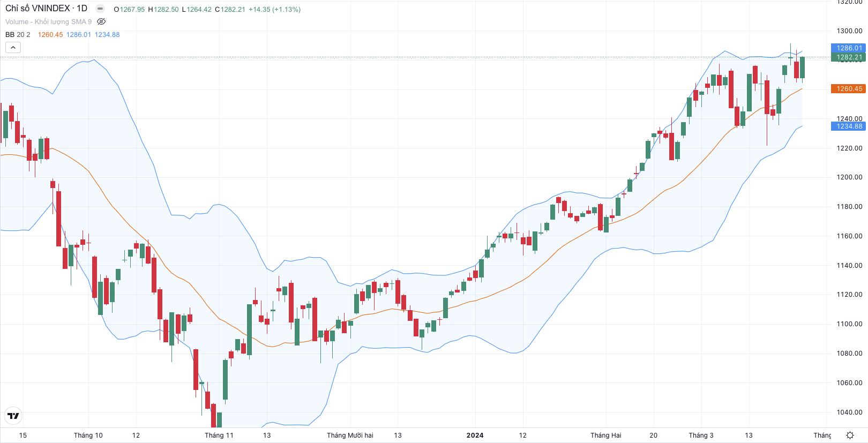Click the high value H1282.50 in header
Image resolution: width=868 pixels, height=443 pixels.
(163, 10)
